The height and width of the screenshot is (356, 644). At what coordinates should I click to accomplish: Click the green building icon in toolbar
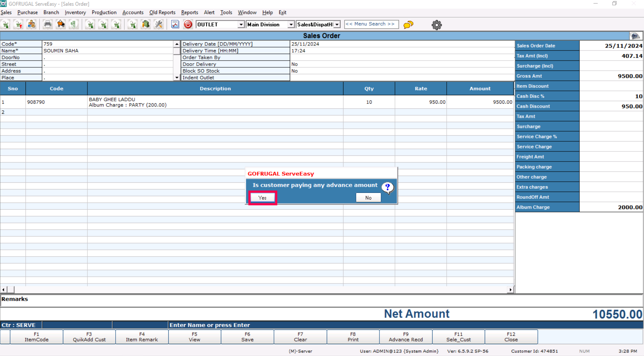click(x=146, y=24)
